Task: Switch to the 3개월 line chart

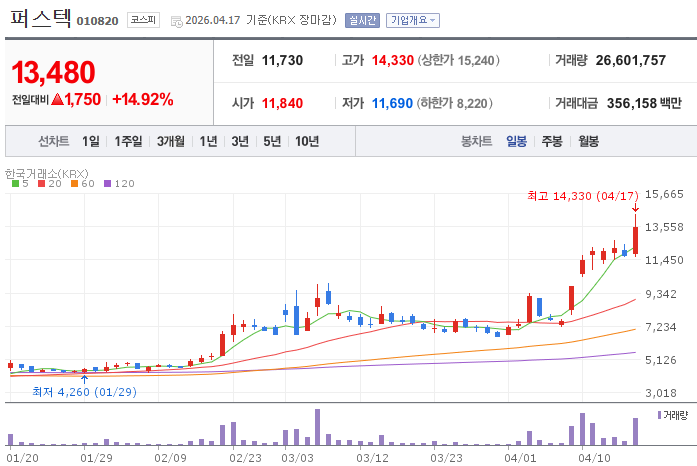Action: coord(171,141)
